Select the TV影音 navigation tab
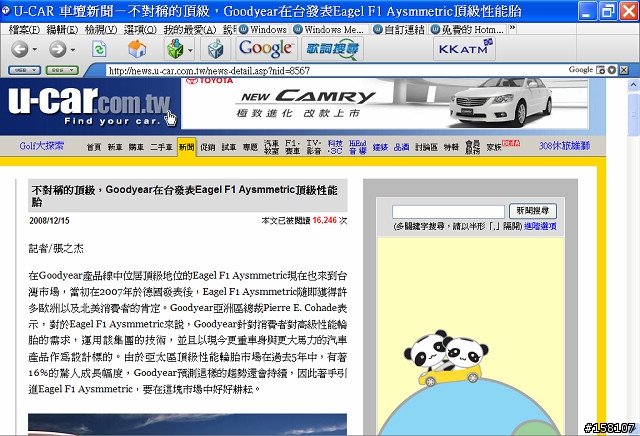Viewport: 640px width, 436px height. 313,147
